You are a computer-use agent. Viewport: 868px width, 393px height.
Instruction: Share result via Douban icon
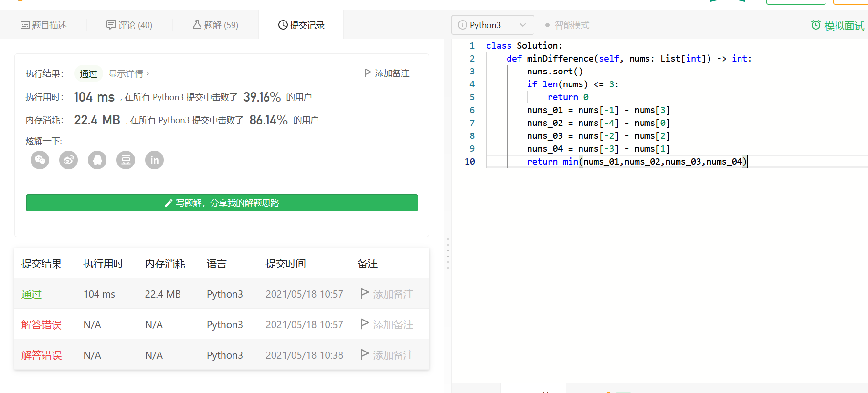tap(126, 160)
